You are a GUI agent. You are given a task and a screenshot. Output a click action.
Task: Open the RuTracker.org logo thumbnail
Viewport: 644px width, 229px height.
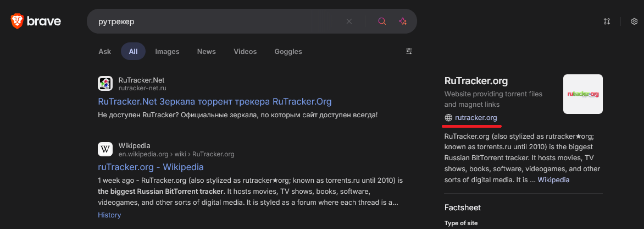click(x=583, y=94)
